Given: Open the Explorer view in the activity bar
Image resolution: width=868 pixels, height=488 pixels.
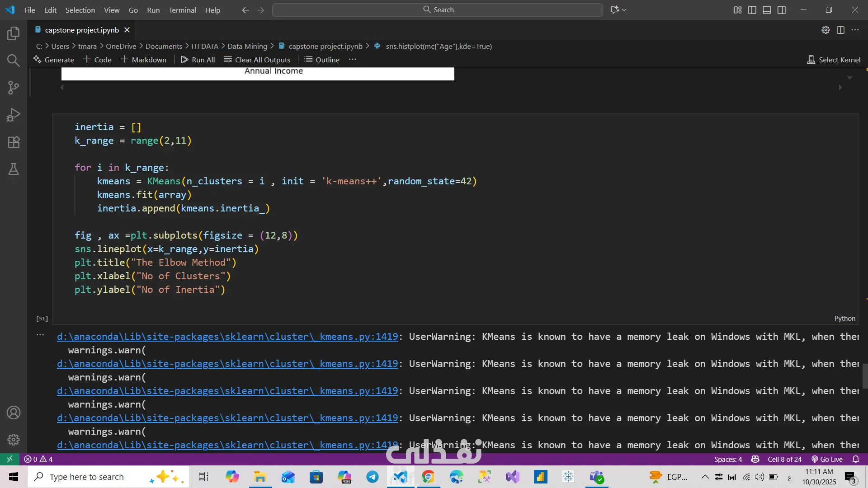Looking at the screenshot, I should click(x=14, y=33).
